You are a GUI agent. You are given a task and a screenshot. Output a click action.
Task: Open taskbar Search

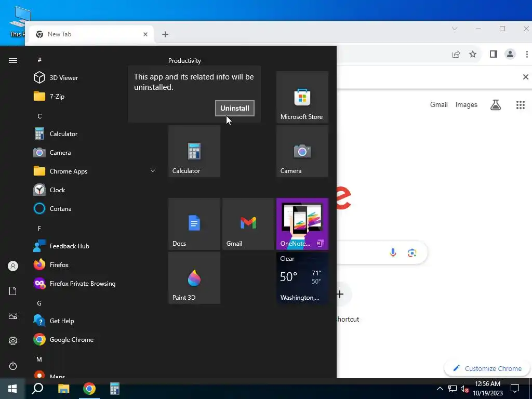pyautogui.click(x=37, y=389)
